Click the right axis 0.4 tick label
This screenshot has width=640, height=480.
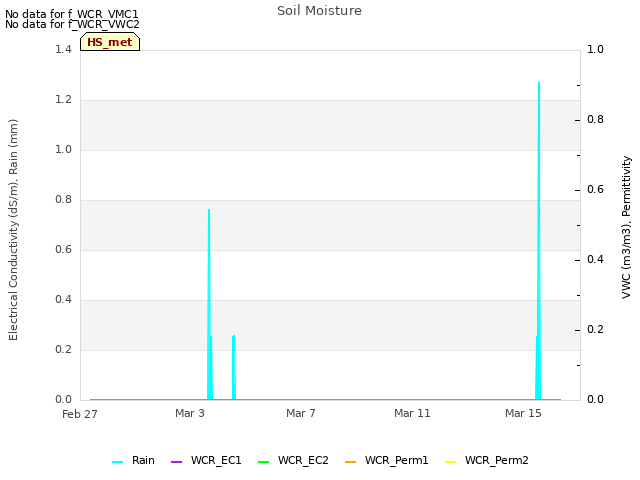(595, 260)
